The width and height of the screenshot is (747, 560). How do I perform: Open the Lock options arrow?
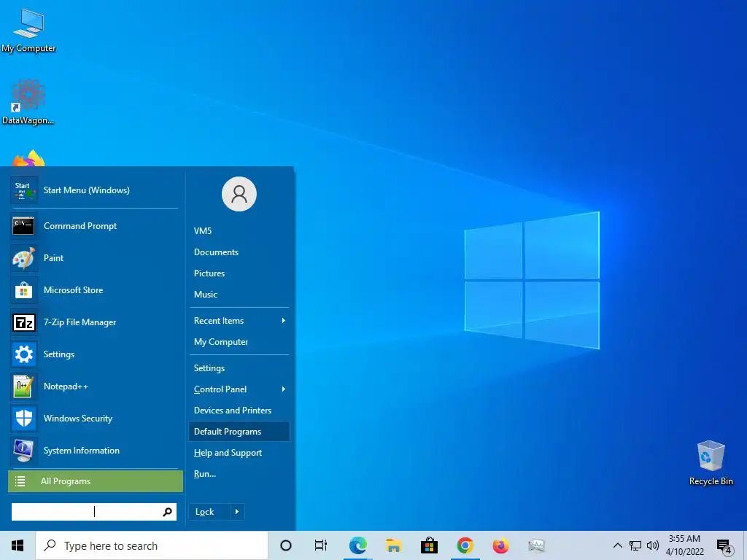[237, 512]
